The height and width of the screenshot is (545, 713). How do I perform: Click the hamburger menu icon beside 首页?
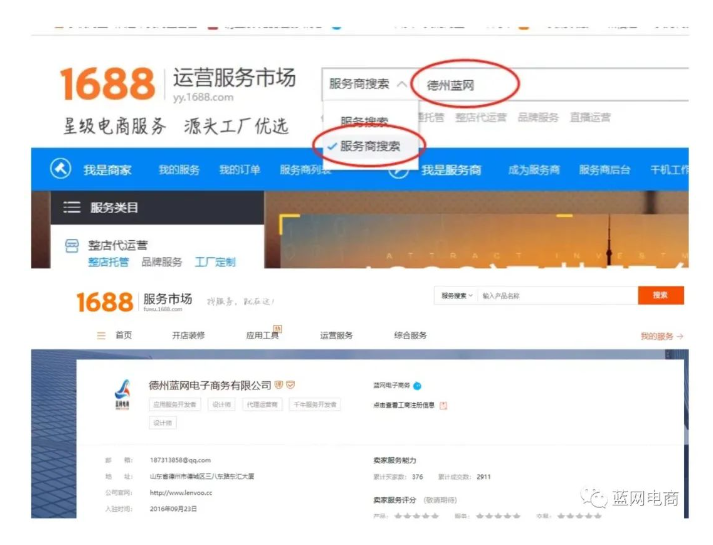101,336
